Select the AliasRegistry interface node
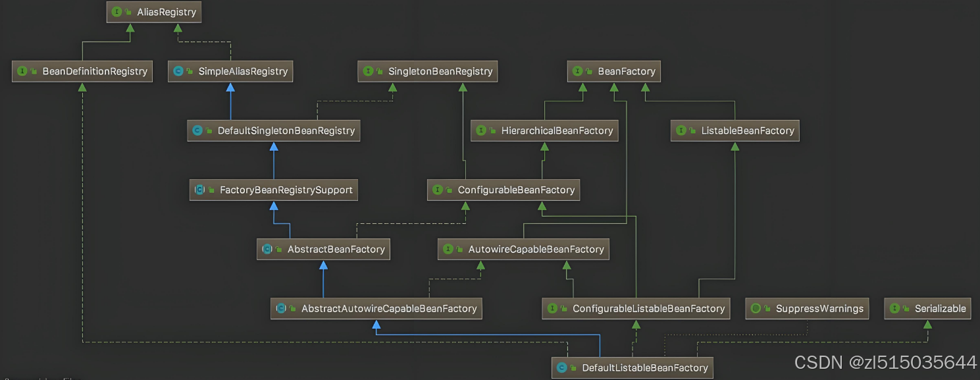Image resolution: width=980 pixels, height=380 pixels. (x=154, y=12)
